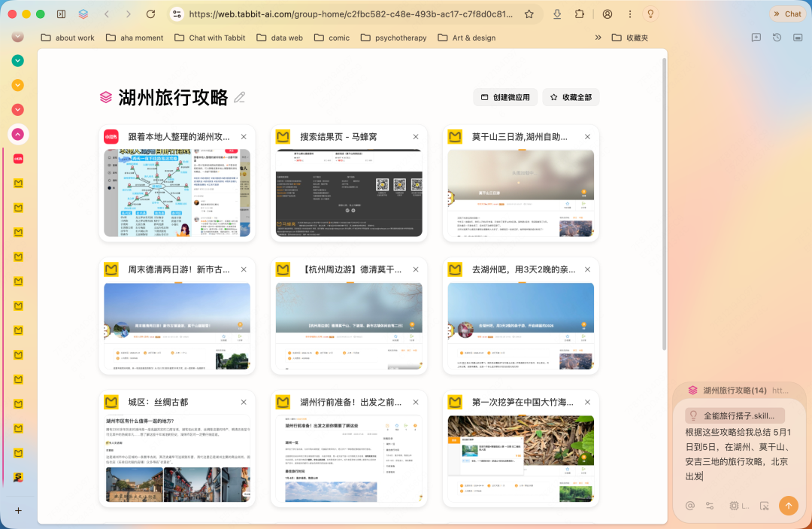The height and width of the screenshot is (529, 812).
Task: Open the comic bookmark folder
Action: click(x=332, y=38)
